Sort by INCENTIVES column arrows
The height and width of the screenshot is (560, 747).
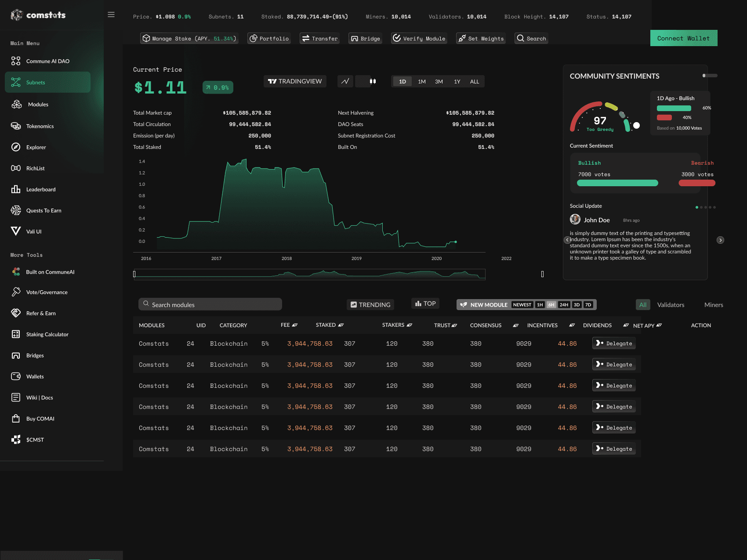pos(572,325)
